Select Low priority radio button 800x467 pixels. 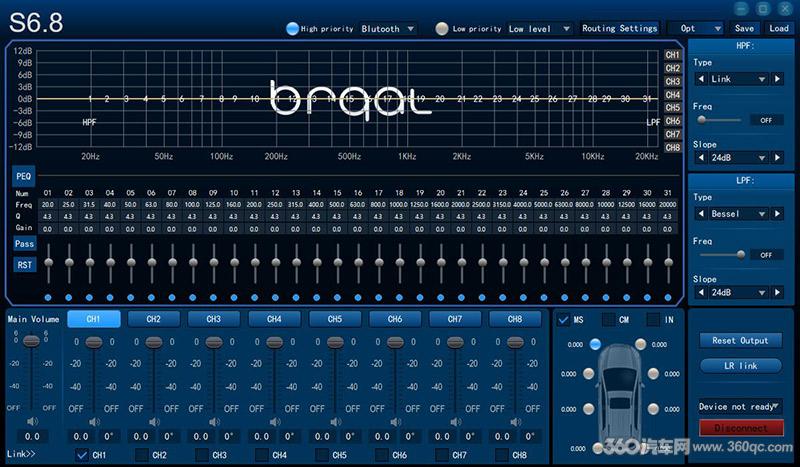point(442,29)
